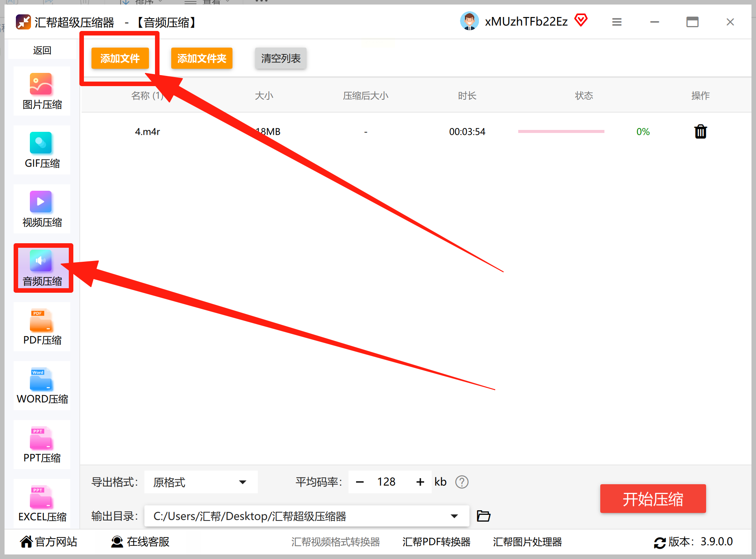Decrease bitrate with the minus button

360,482
